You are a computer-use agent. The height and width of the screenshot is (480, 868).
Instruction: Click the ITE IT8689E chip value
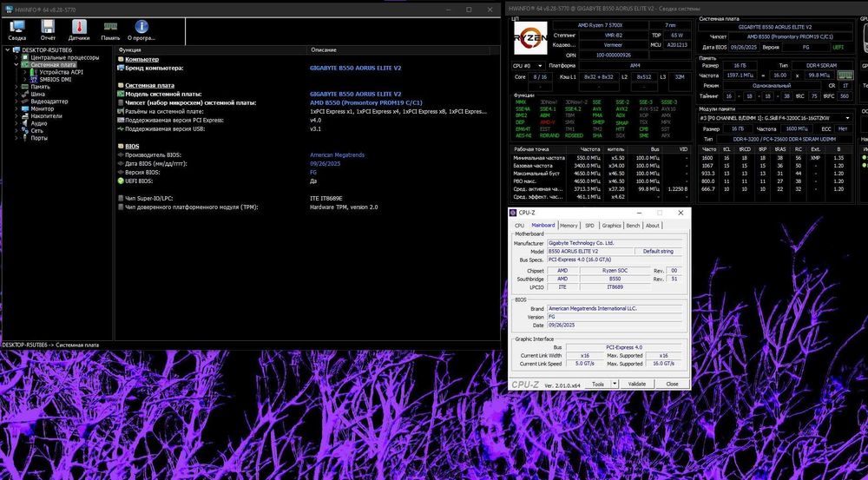(x=326, y=198)
